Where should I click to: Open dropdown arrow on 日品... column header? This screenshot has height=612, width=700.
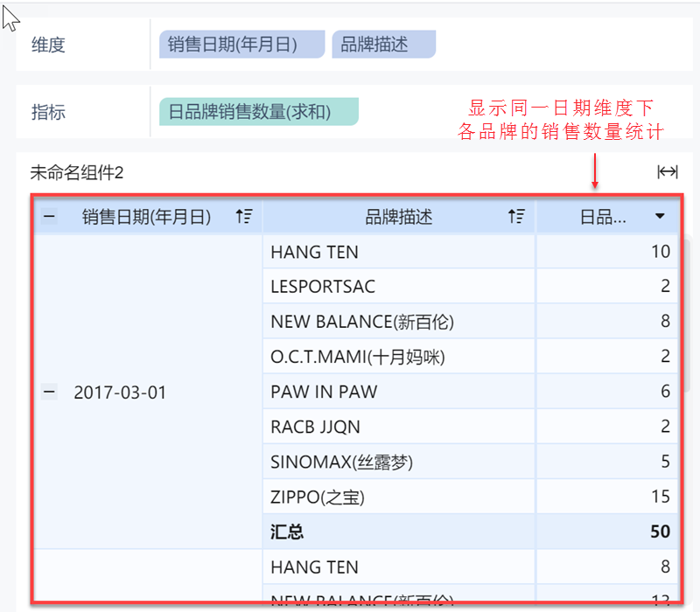(661, 216)
